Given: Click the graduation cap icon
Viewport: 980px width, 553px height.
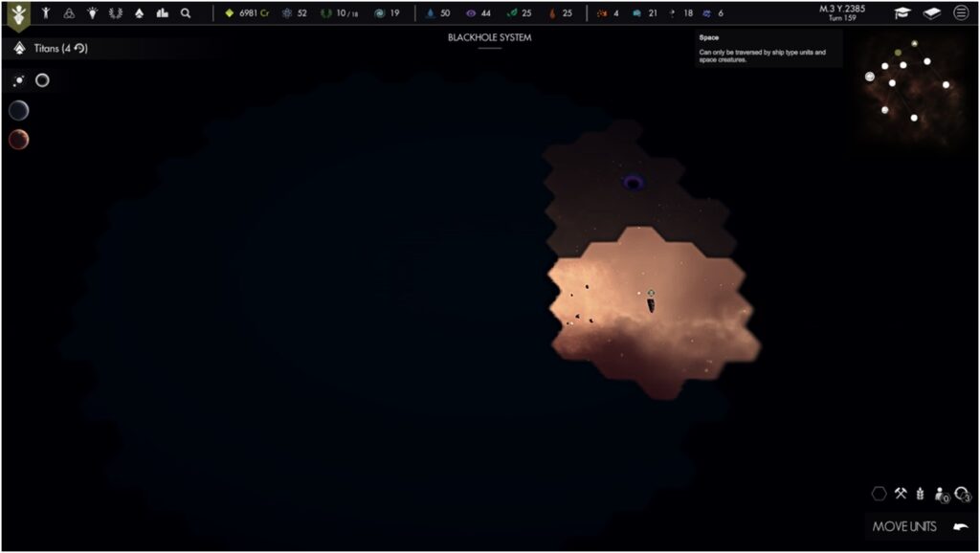Looking at the screenshot, I should (902, 13).
